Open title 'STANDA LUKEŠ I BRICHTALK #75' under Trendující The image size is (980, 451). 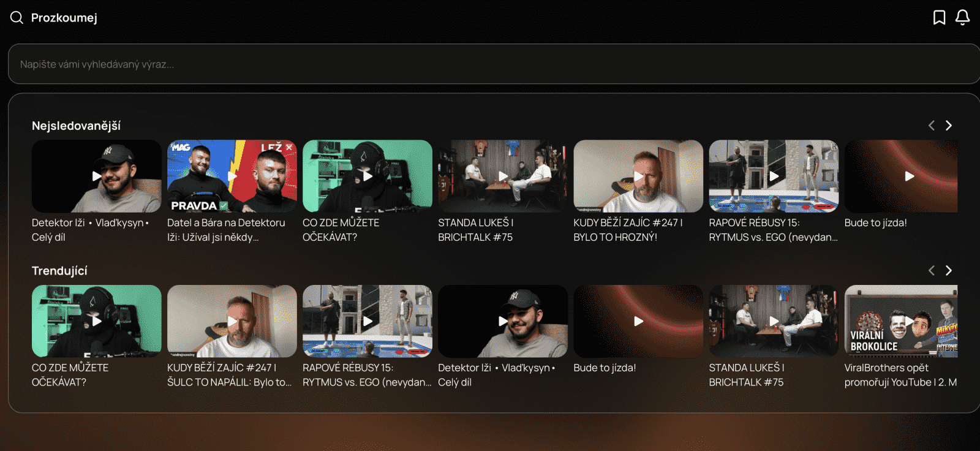pyautogui.click(x=747, y=375)
